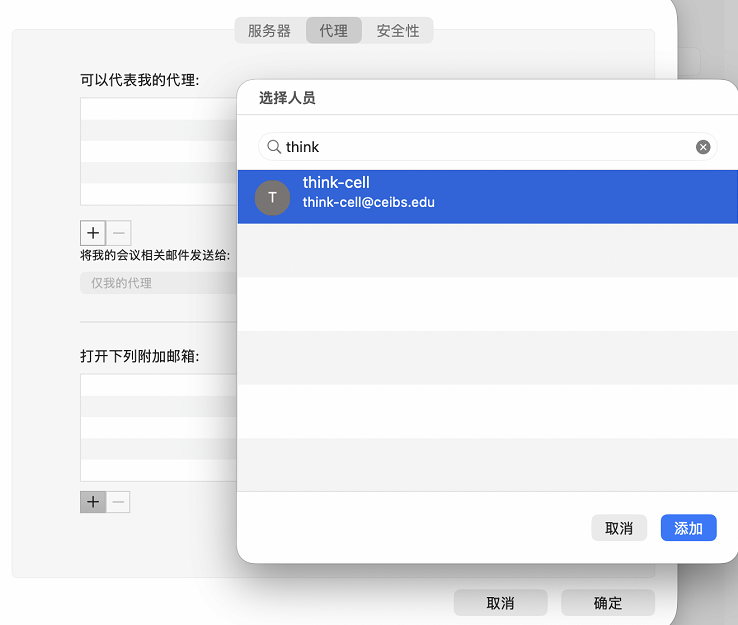Click 添加 to add the selected person
This screenshot has width=738, height=625.
pyautogui.click(x=688, y=528)
